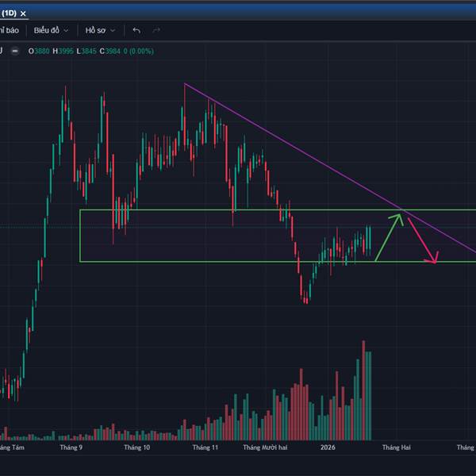Click the 2026 time axis label
This screenshot has width=476, height=476.
click(328, 447)
